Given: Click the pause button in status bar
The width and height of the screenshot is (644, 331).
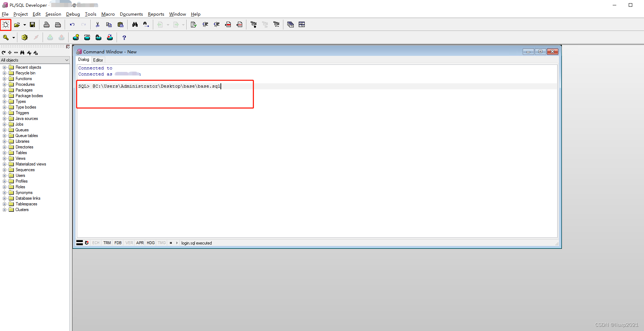Looking at the screenshot, I should [x=171, y=243].
